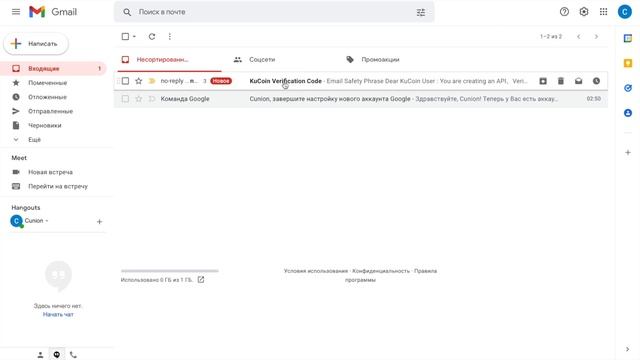
Task: Focus the Поиск в почте search field
Action: coord(274,12)
